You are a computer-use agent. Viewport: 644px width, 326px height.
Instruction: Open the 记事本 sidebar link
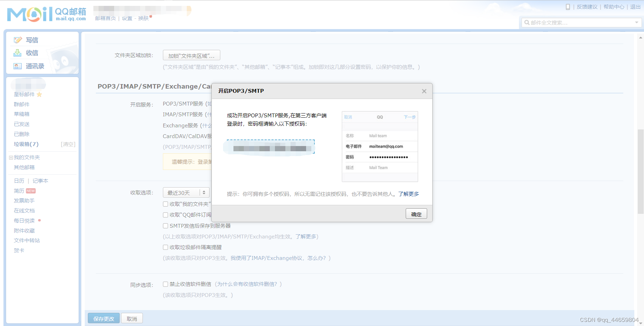40,181
